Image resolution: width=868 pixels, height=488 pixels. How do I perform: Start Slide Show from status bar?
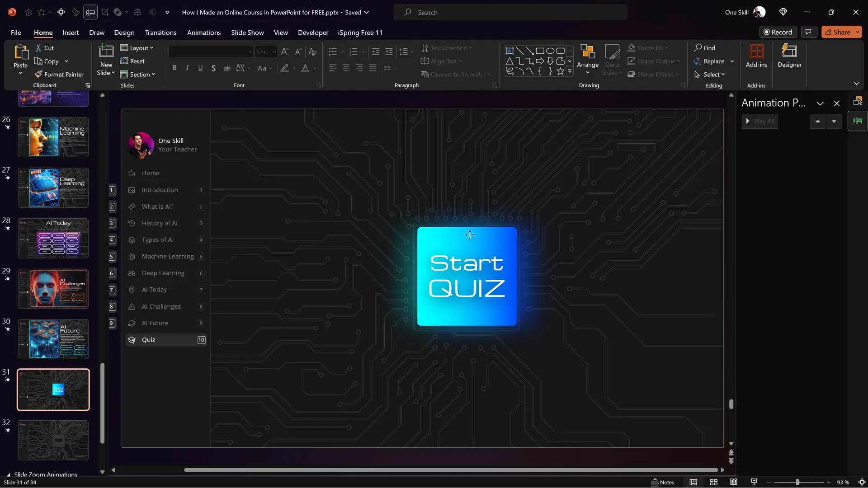[x=754, y=482]
